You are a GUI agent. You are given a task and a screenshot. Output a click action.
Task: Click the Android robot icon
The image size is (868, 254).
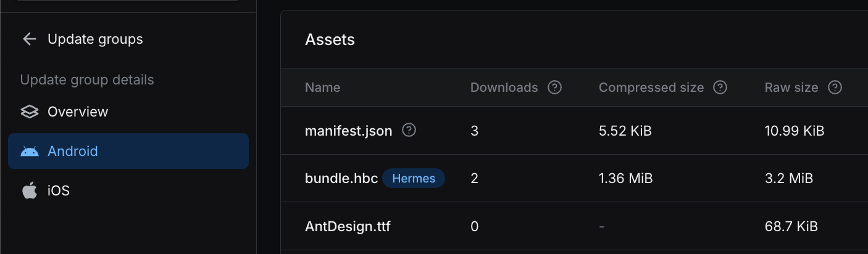[30, 152]
